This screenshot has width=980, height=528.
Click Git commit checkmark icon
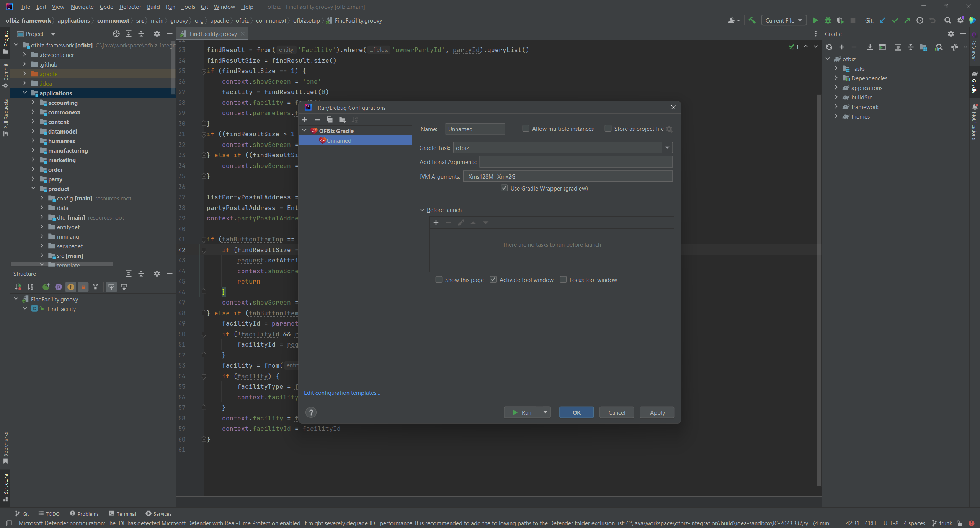coord(895,20)
